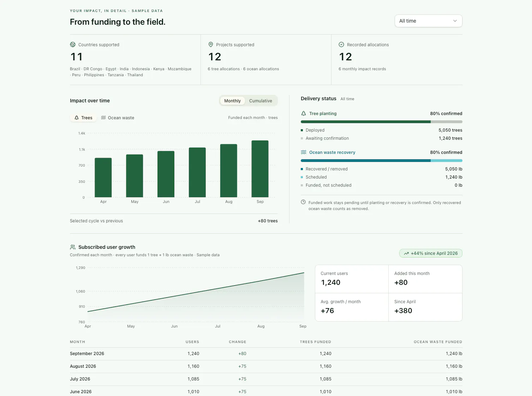Click the +44% since April 2026 badge
Screen dimensions: 532x396
tap(431, 253)
